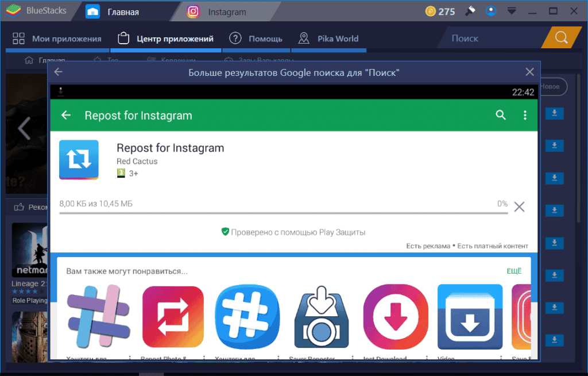Click Вам также могут понравиться heading
The width and height of the screenshot is (588, 376).
127,271
